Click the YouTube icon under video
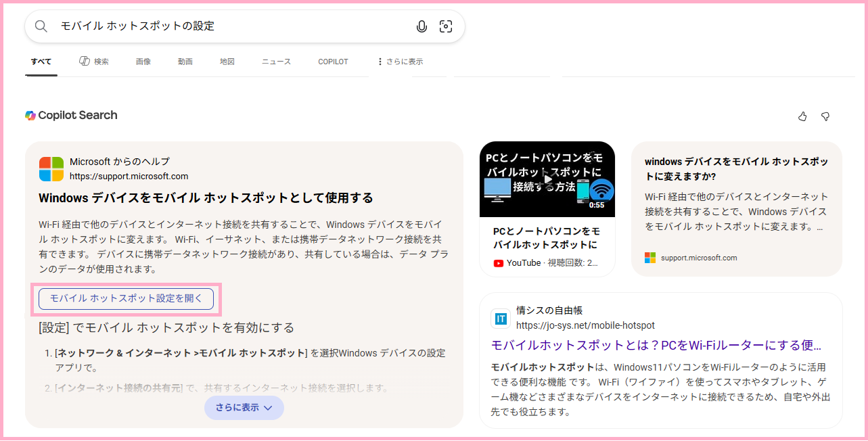The image size is (868, 441). [x=499, y=263]
